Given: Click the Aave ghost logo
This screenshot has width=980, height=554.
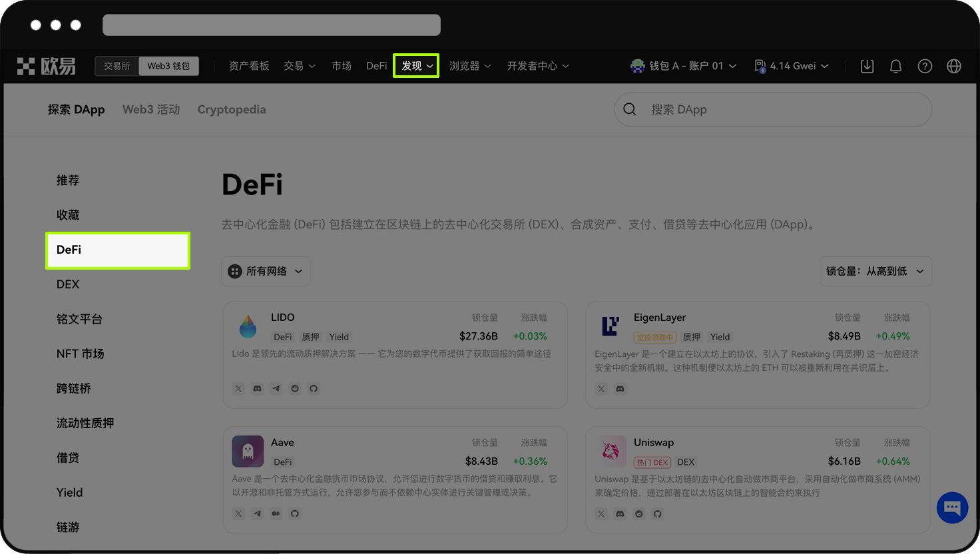Looking at the screenshot, I should click(x=248, y=451).
